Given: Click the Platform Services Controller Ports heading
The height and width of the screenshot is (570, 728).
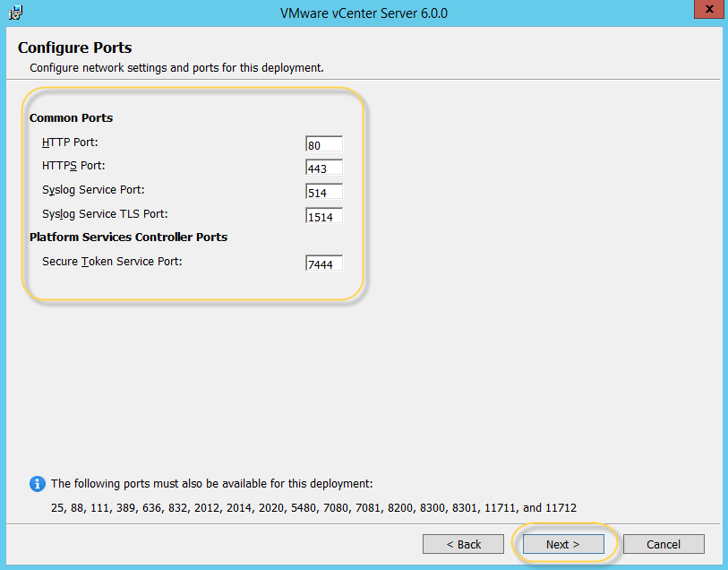Looking at the screenshot, I should pyautogui.click(x=128, y=237).
